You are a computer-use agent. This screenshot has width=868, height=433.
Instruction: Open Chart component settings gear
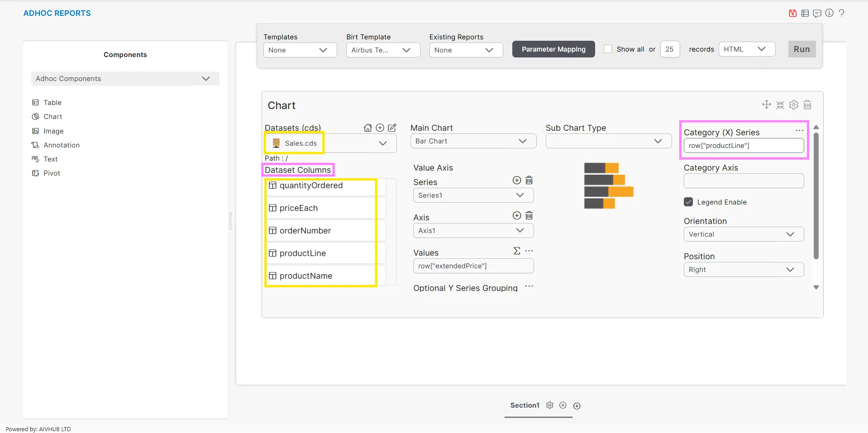point(794,105)
